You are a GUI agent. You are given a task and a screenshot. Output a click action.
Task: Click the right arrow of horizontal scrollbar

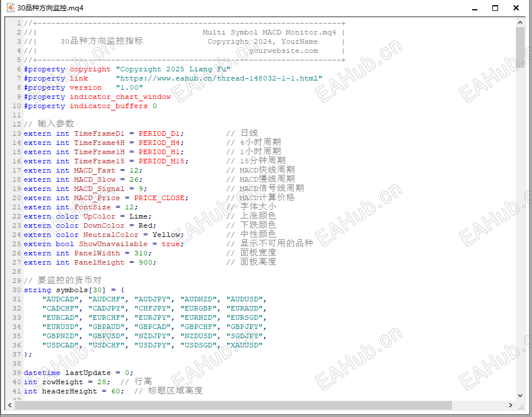tap(510, 405)
